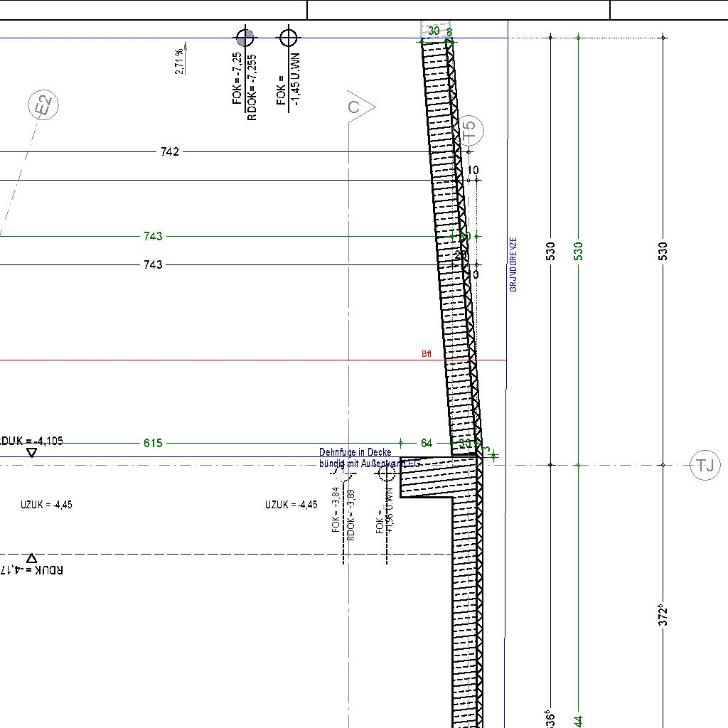Click the green 64 dimension value

[x=426, y=443]
